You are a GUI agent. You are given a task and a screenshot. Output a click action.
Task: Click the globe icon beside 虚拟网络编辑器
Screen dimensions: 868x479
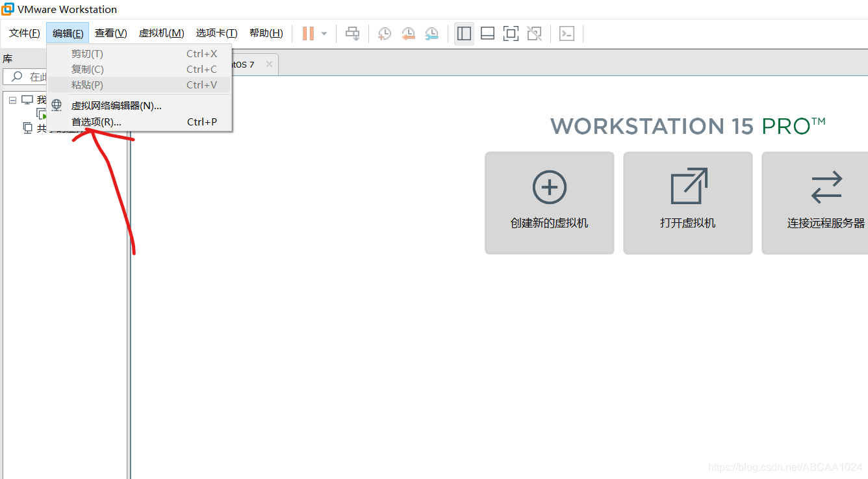pyautogui.click(x=57, y=105)
